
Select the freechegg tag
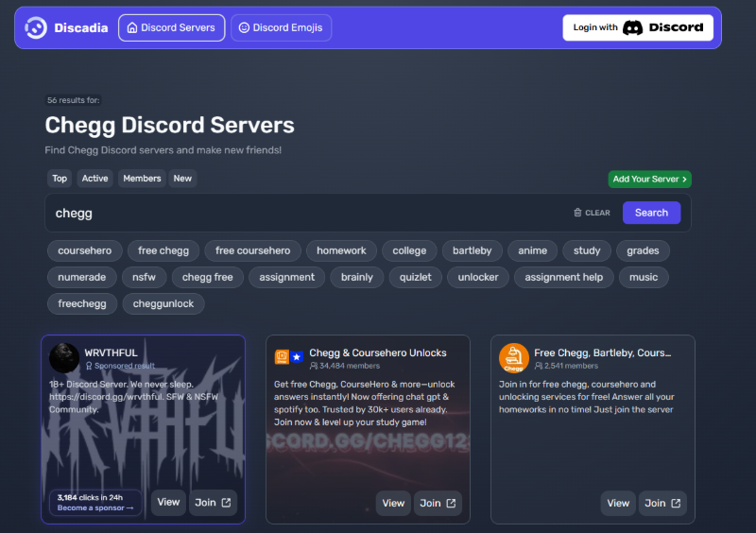point(82,304)
